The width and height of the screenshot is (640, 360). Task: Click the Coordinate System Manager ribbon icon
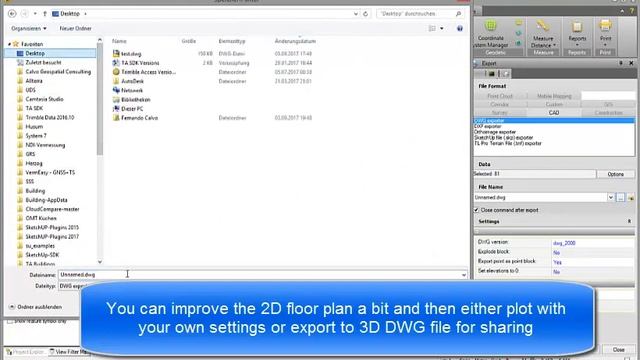(491, 26)
